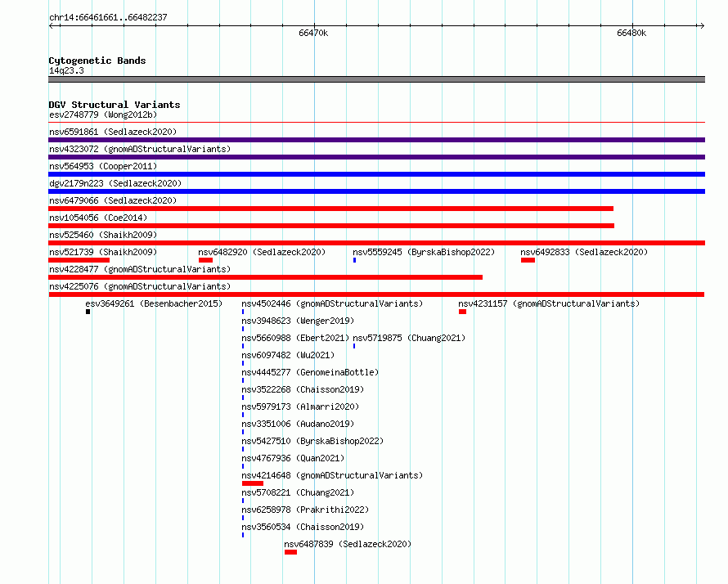The image size is (728, 584).
Task: Select the red nsv4231157 feature glyph
Action: pyautogui.click(x=462, y=312)
